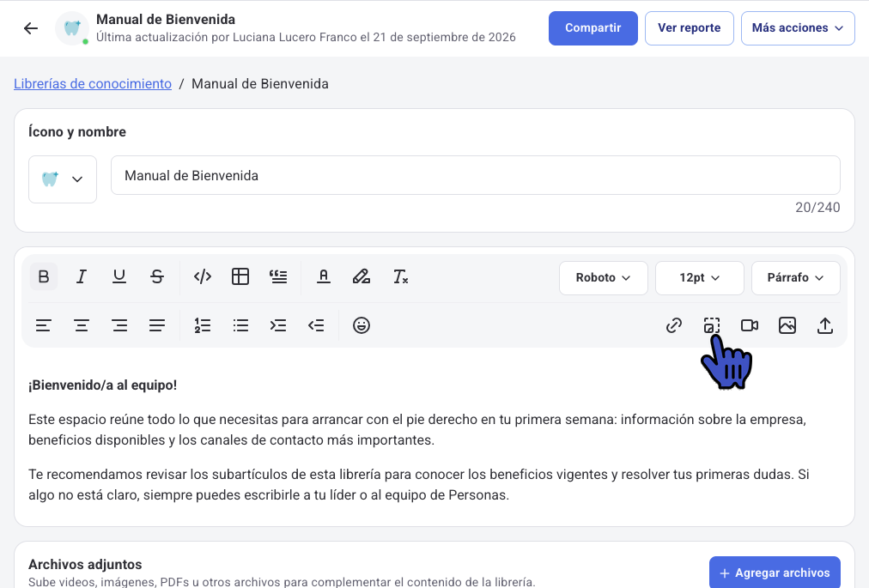Image resolution: width=869 pixels, height=588 pixels.
Task: Click the upload file icon
Action: pyautogui.click(x=825, y=325)
